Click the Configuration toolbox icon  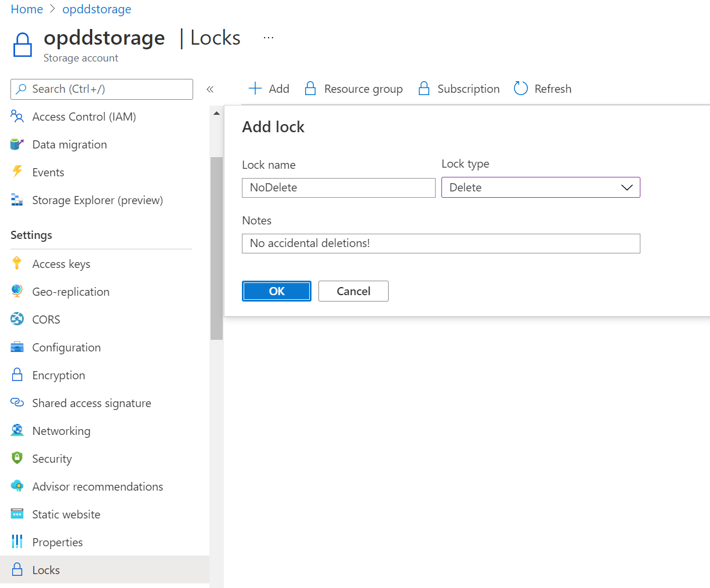[x=17, y=347]
